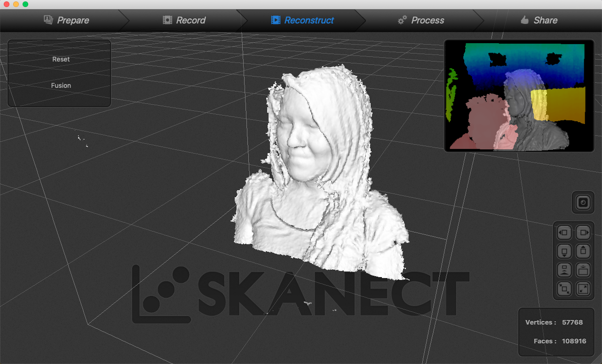The width and height of the screenshot is (602, 364).
Task: Click the Process tab gears icon
Action: [402, 20]
